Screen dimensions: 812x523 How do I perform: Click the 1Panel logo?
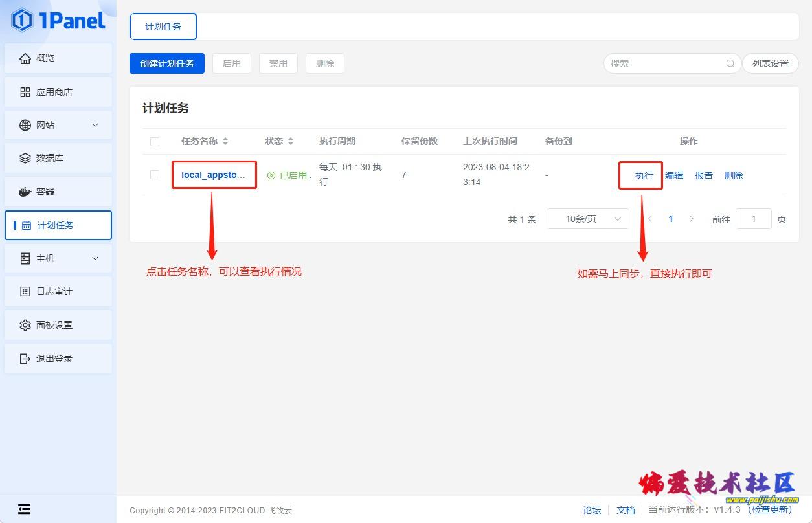pos(58,20)
